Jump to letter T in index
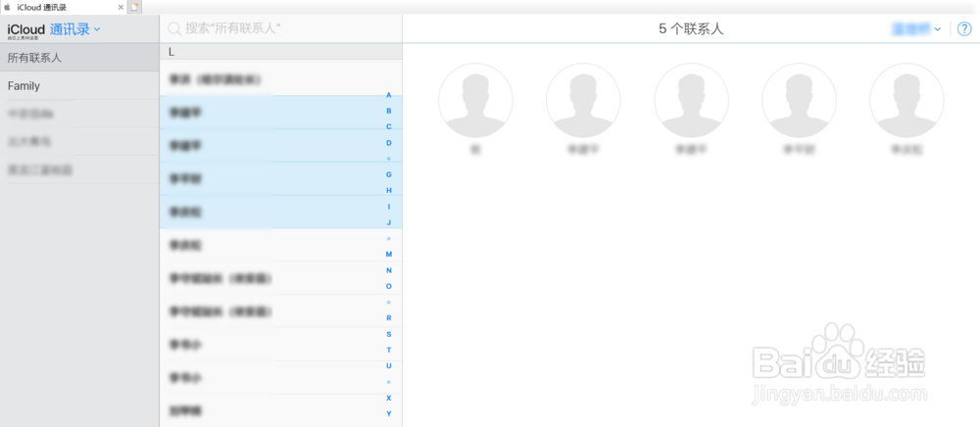Viewport: 980px width, 427px height. pyautogui.click(x=389, y=351)
